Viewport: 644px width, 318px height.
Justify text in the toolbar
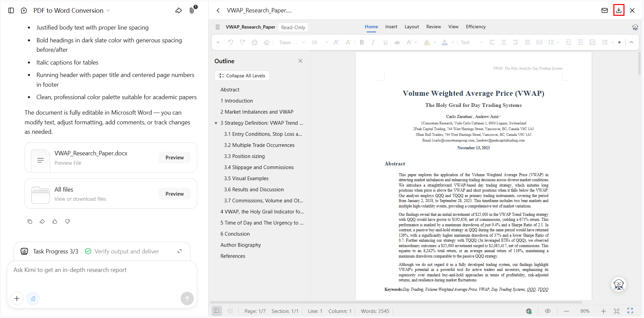click(528, 42)
